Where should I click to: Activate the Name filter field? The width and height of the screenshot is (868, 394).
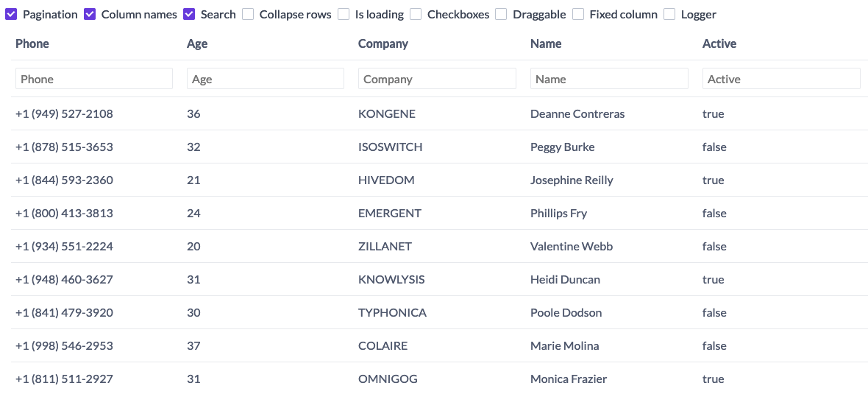point(610,79)
